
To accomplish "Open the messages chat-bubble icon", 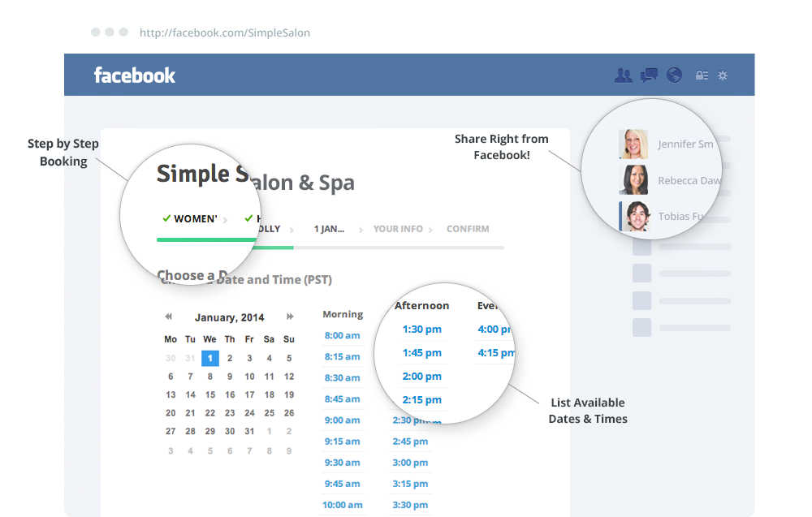I will [x=649, y=75].
